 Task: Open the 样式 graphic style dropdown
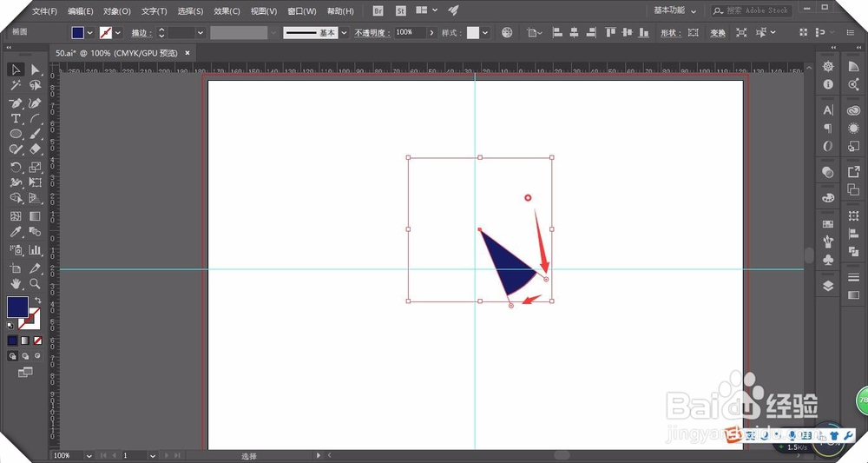[x=485, y=33]
